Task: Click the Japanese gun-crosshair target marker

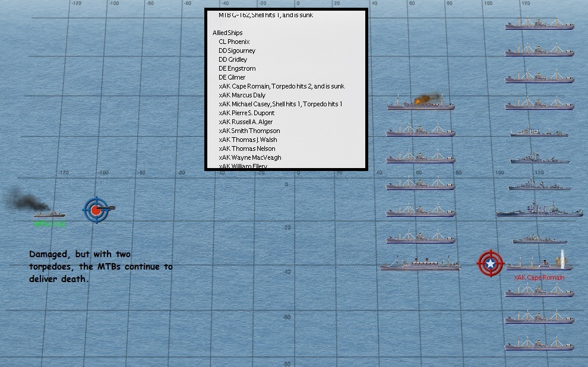Action: point(96,209)
